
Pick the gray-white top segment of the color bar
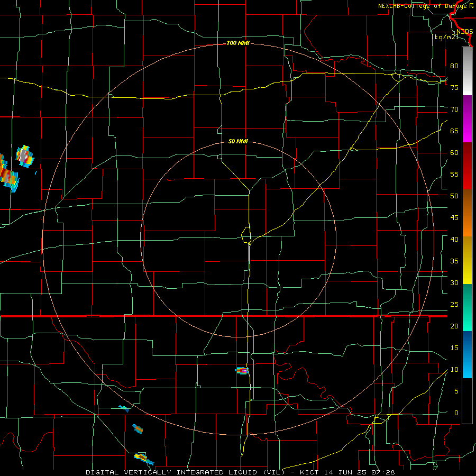pos(467,71)
